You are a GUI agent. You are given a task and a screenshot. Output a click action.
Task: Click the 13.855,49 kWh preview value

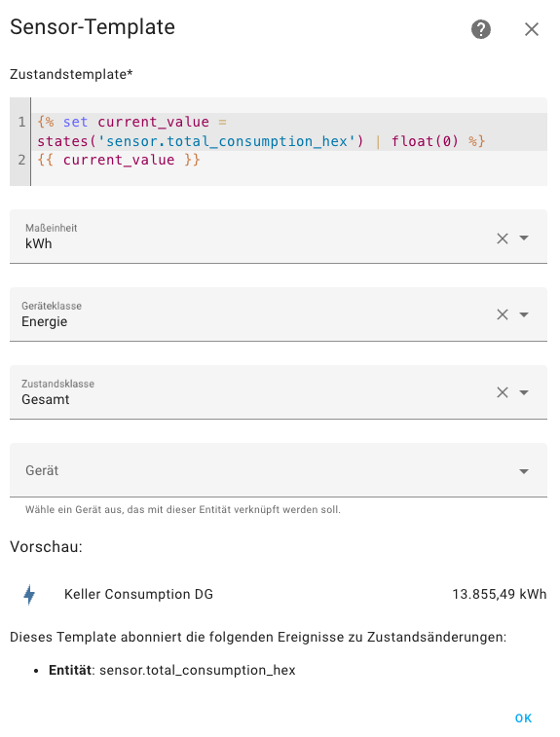[500, 594]
